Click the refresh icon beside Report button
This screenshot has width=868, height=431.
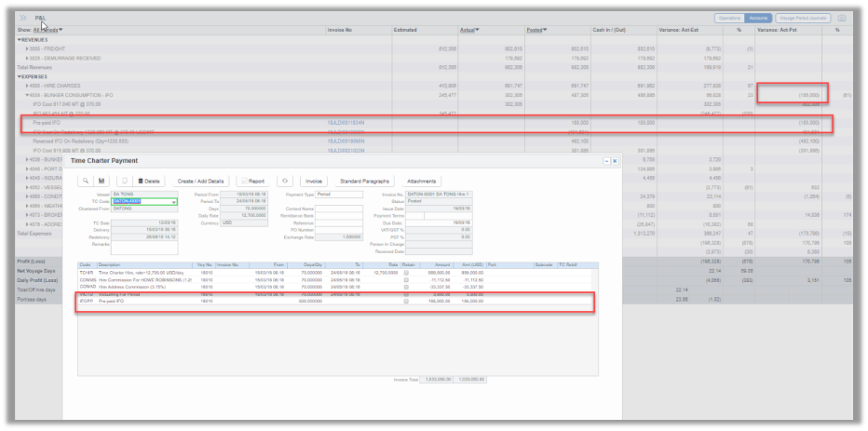(x=285, y=181)
